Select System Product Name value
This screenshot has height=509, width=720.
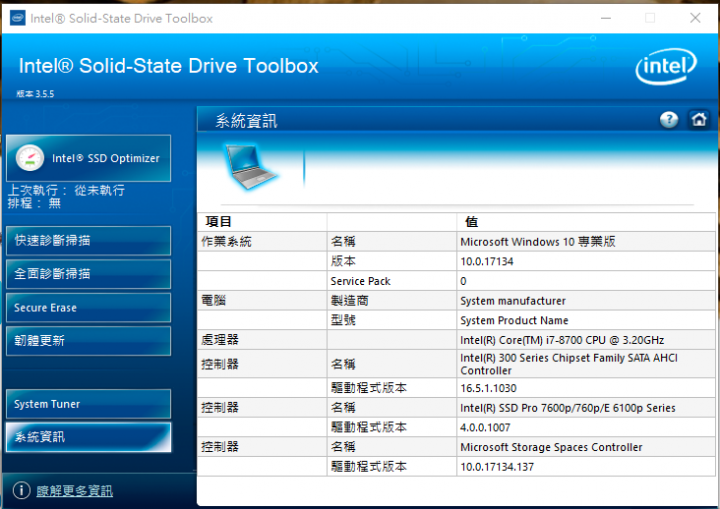point(514,320)
